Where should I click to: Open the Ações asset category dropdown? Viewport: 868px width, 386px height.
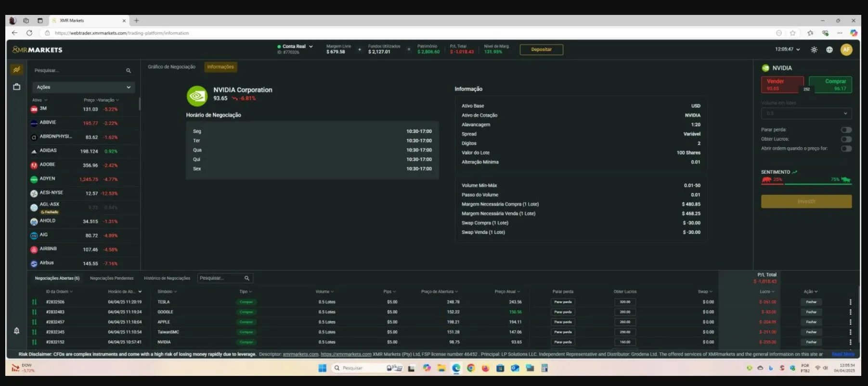(84, 87)
